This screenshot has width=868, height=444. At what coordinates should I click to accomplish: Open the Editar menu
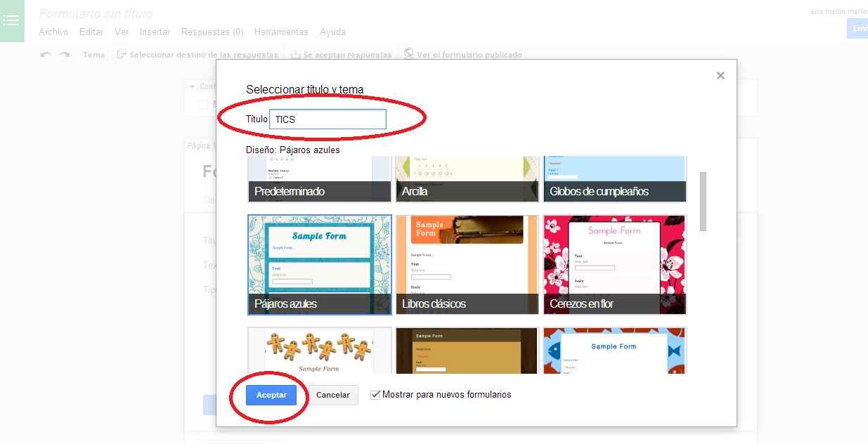[91, 32]
